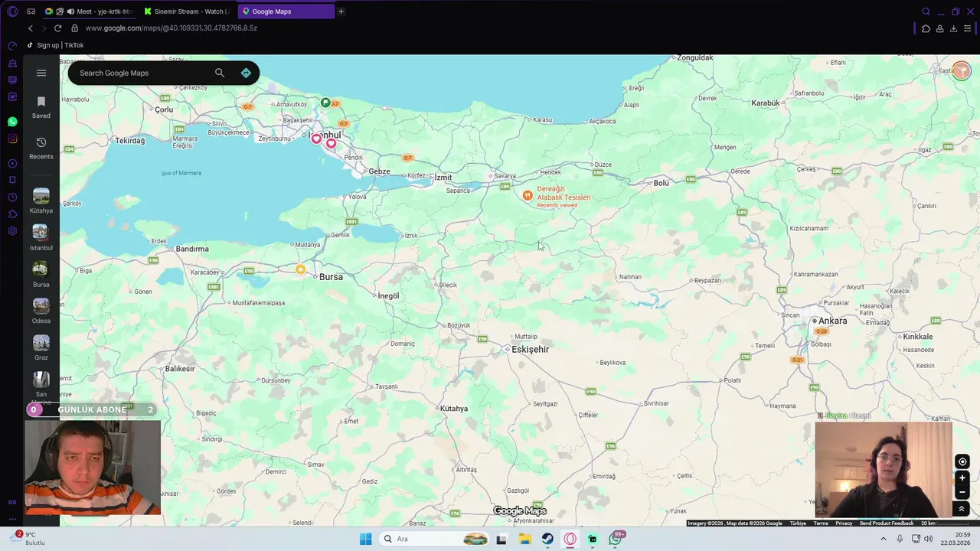
Task: Open the Google Maps hamburger menu
Action: point(41,73)
